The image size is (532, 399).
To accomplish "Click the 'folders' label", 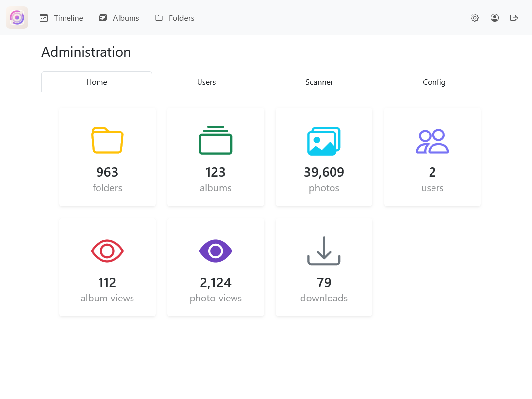I will [x=107, y=188].
